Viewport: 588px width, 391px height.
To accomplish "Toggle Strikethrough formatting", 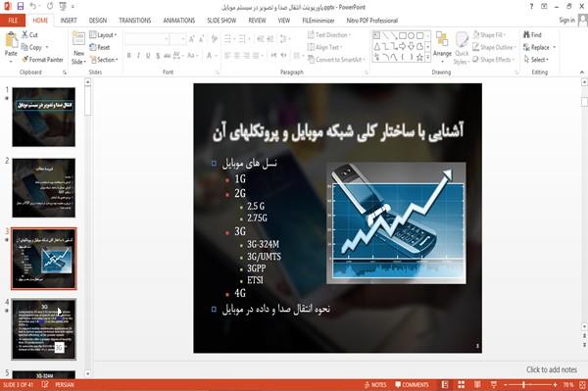I will point(168,56).
